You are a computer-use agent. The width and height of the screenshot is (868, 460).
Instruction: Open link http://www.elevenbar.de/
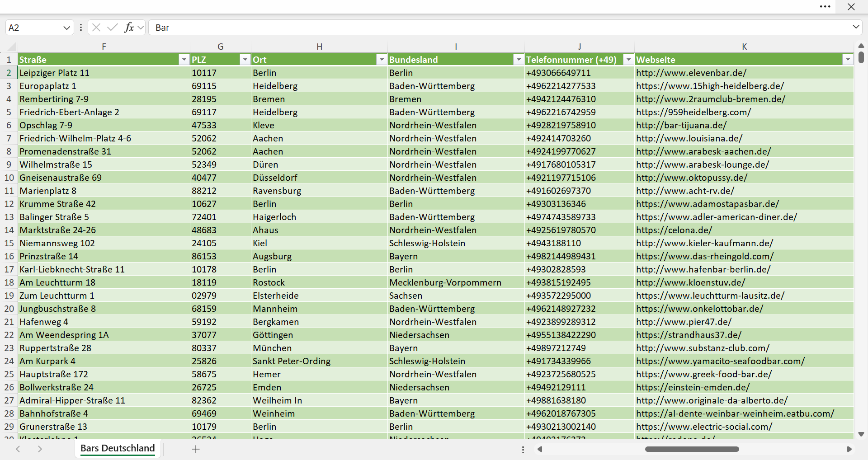pyautogui.click(x=691, y=73)
